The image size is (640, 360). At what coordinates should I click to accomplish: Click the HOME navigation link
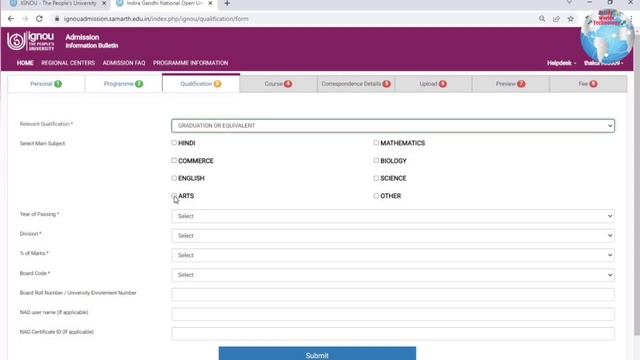point(25,63)
